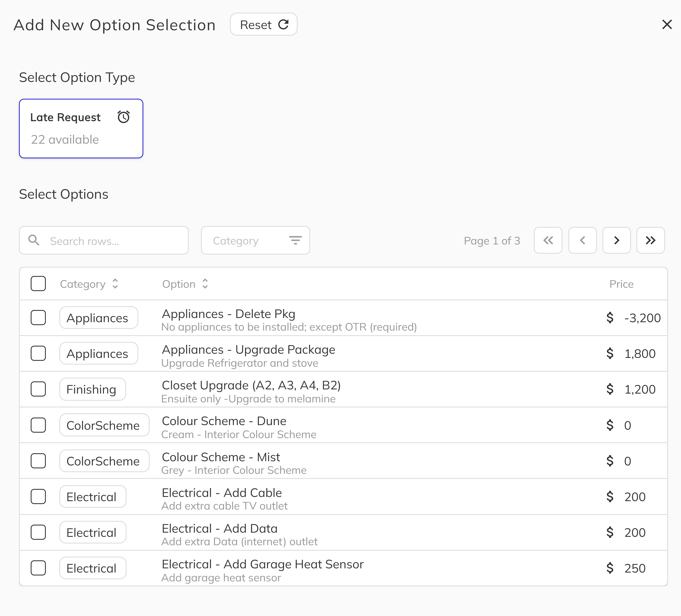Click the Reset refresh icon
This screenshot has height=616, width=681.
click(283, 24)
